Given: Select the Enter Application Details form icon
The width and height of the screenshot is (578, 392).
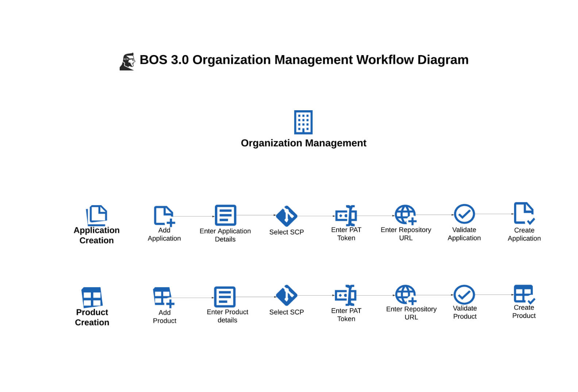Looking at the screenshot, I should (225, 215).
